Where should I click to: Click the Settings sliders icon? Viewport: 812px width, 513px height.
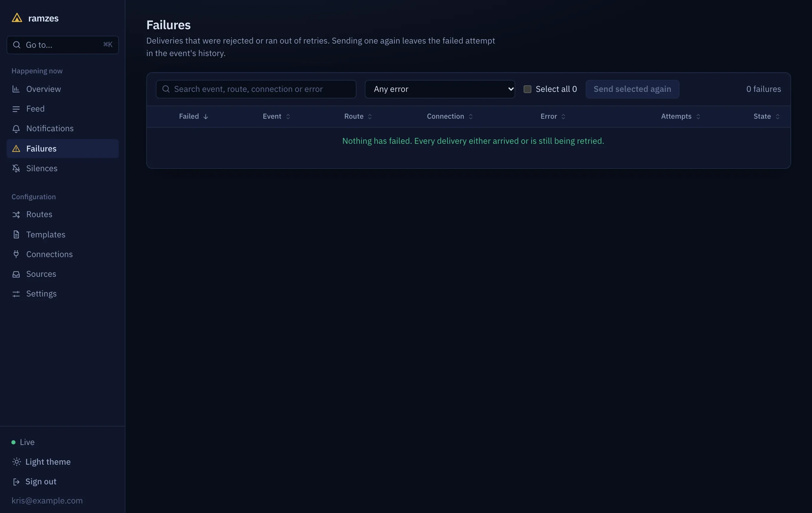click(16, 294)
